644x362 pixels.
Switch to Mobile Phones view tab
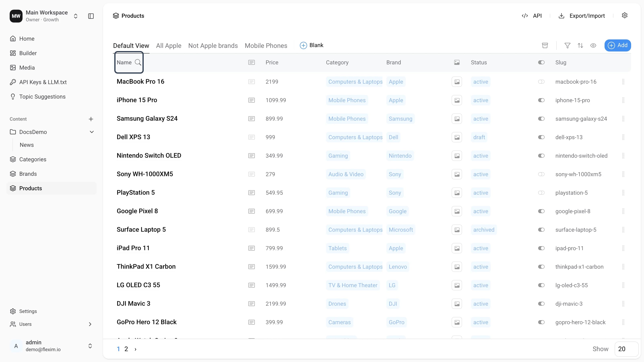coord(266,45)
